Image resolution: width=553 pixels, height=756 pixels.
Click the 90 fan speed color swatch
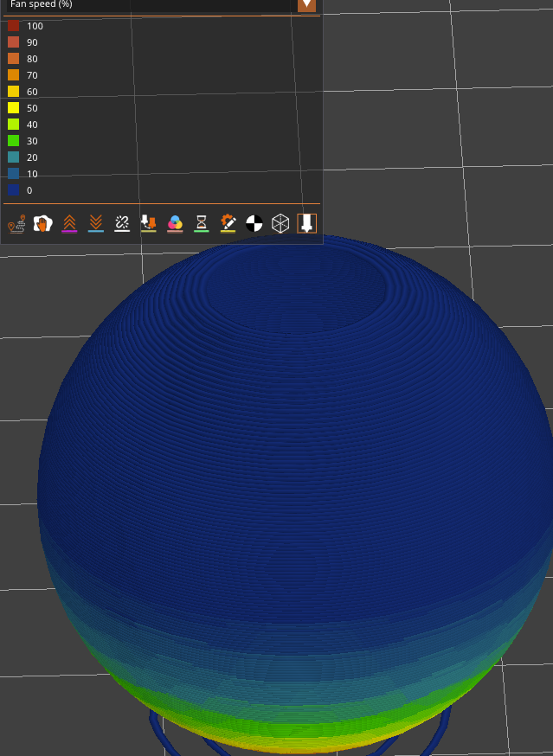[14, 42]
